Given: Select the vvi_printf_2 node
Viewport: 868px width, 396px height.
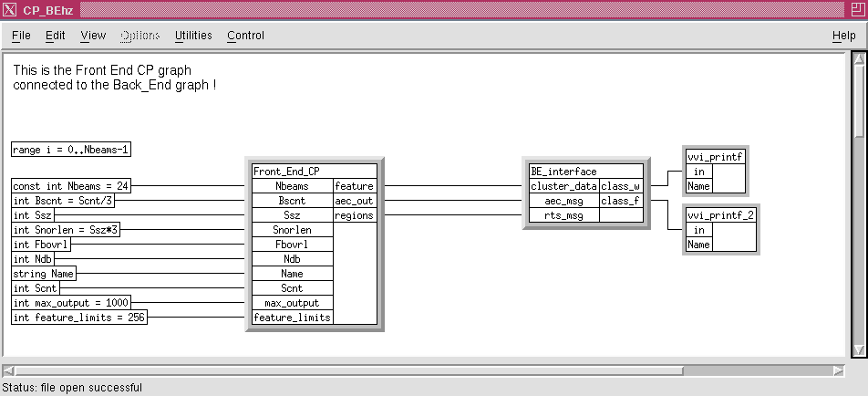Looking at the screenshot, I should tap(720, 215).
